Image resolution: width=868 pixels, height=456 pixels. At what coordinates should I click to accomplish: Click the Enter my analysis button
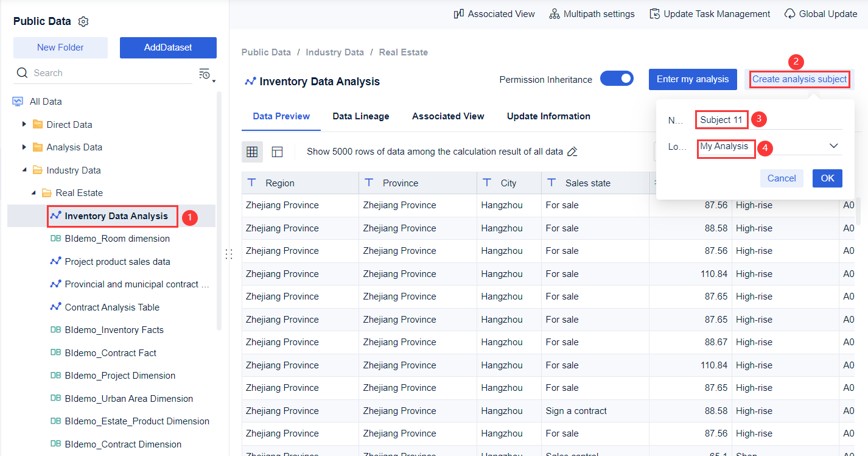(x=693, y=79)
